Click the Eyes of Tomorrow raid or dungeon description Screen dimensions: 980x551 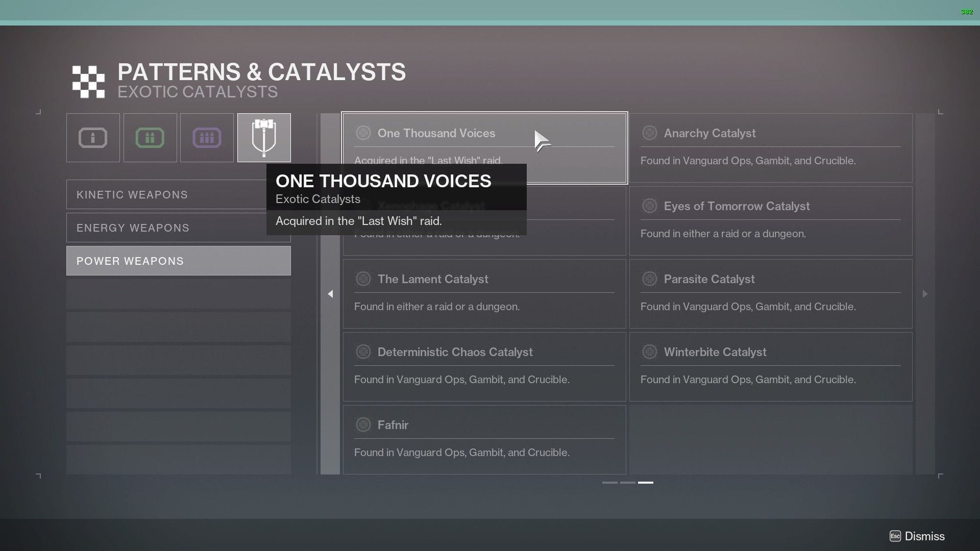point(723,234)
